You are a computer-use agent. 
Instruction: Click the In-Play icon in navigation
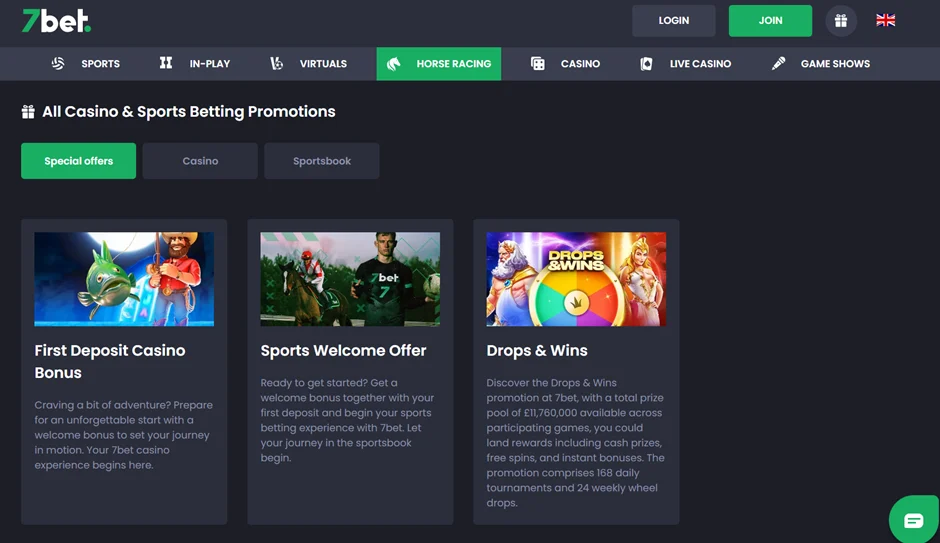click(166, 64)
